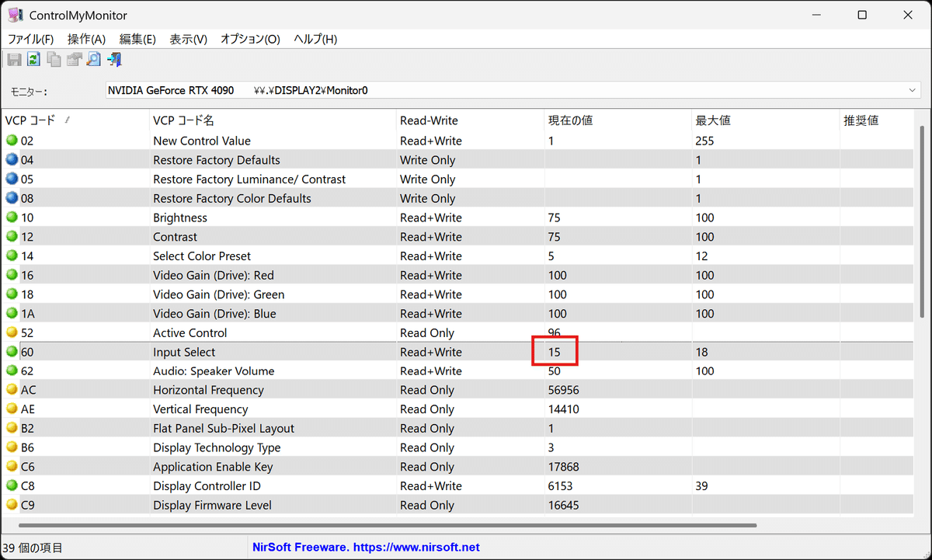Open the オプション(O) menu
932x560 pixels.
pos(250,39)
